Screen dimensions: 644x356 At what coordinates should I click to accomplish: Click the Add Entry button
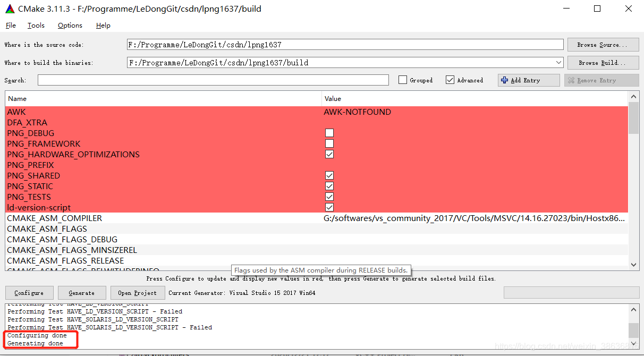click(x=529, y=80)
